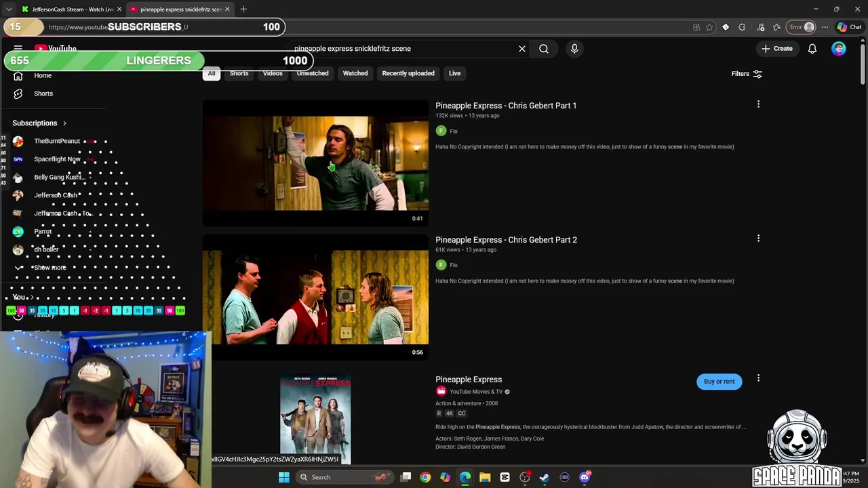
Task: Open the Copilot Chat button
Action: click(x=849, y=27)
